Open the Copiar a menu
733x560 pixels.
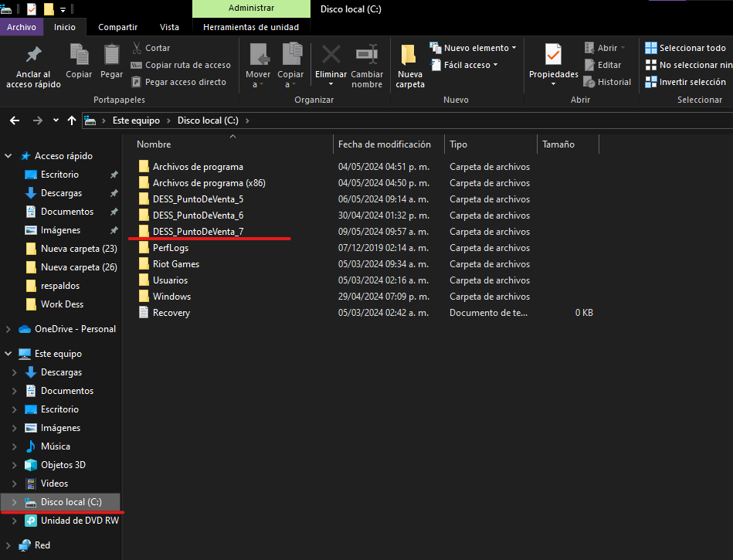[x=290, y=66]
